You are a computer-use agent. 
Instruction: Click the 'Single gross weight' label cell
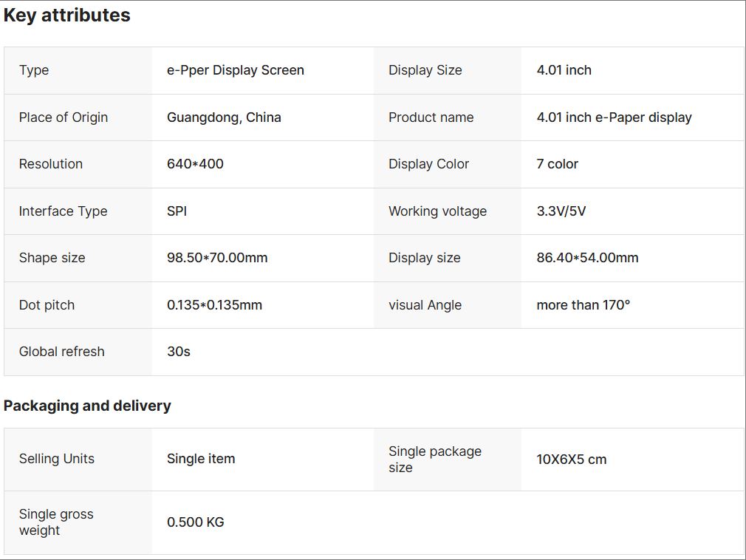pyautogui.click(x=56, y=522)
